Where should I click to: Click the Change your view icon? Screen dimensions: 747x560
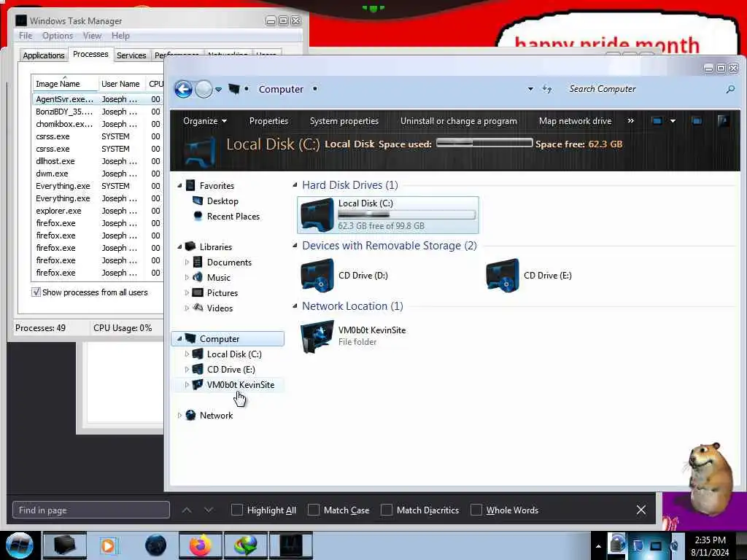pyautogui.click(x=657, y=121)
